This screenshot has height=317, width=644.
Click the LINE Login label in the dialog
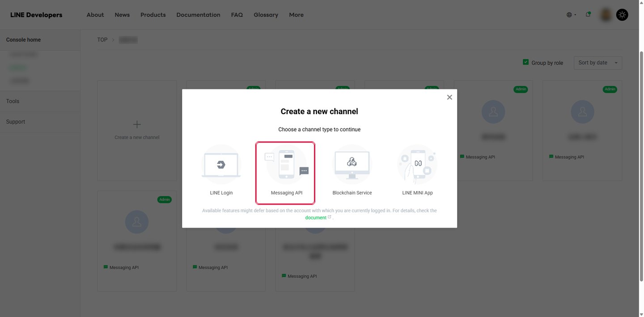click(221, 193)
